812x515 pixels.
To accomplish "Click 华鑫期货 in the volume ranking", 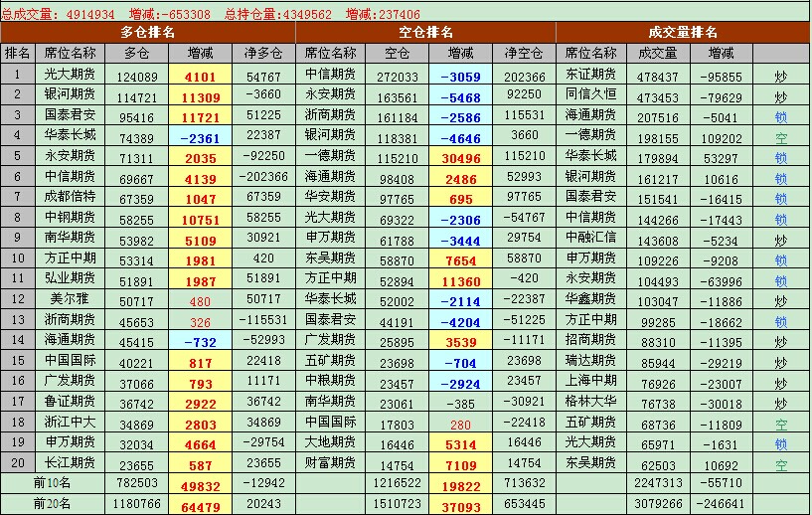I will click(x=591, y=299).
